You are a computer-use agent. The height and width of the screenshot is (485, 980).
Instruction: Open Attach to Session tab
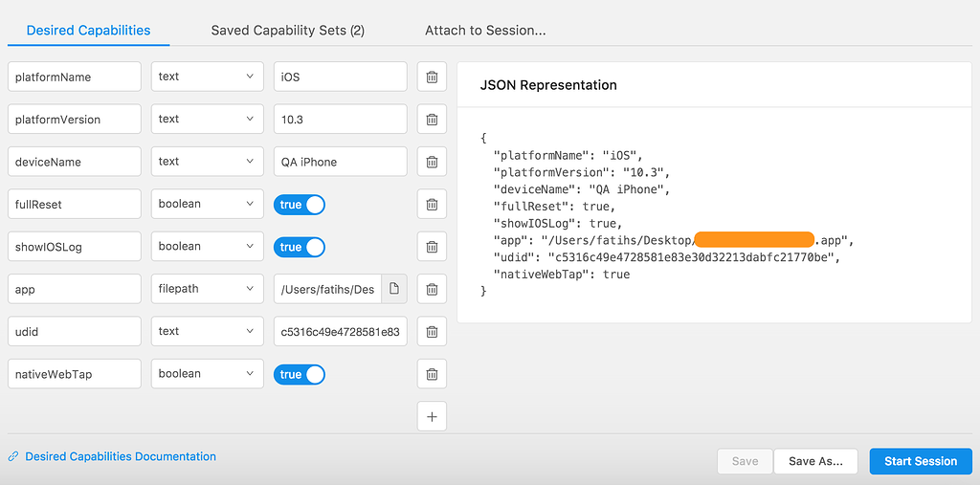(485, 30)
